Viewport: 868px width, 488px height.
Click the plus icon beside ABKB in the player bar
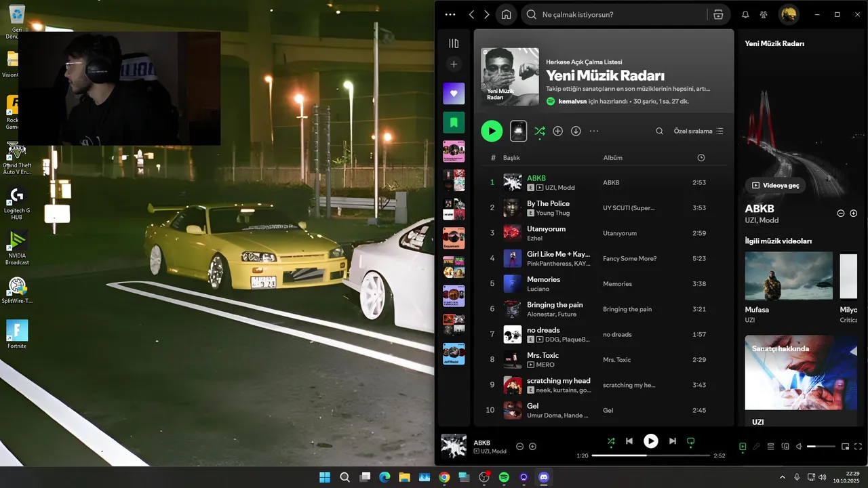(532, 447)
